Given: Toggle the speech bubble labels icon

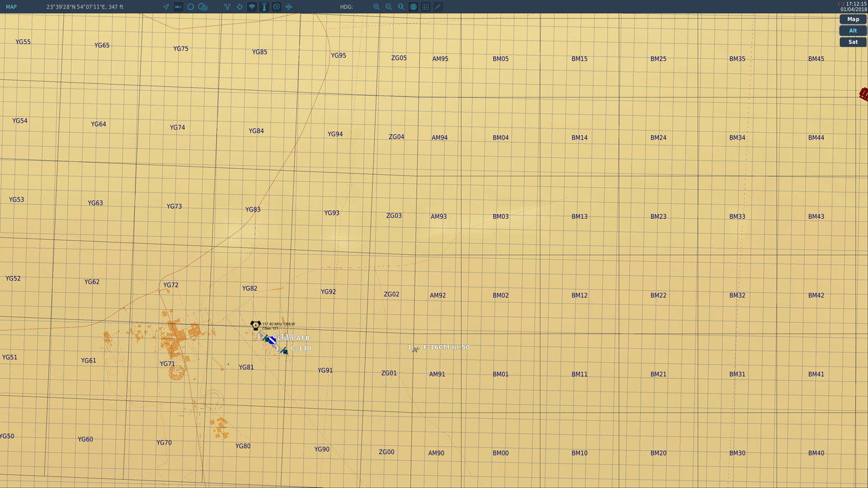Looking at the screenshot, I should tap(277, 7).
